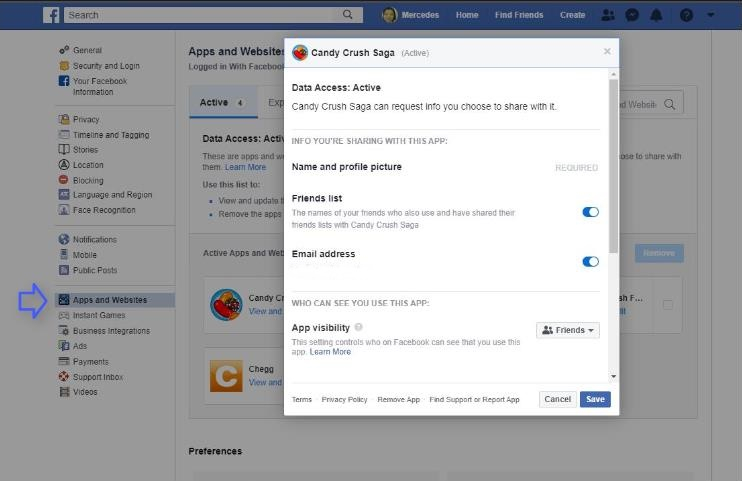
Task: Click Notifications globe icon in sidebar
Action: pyautogui.click(x=64, y=240)
